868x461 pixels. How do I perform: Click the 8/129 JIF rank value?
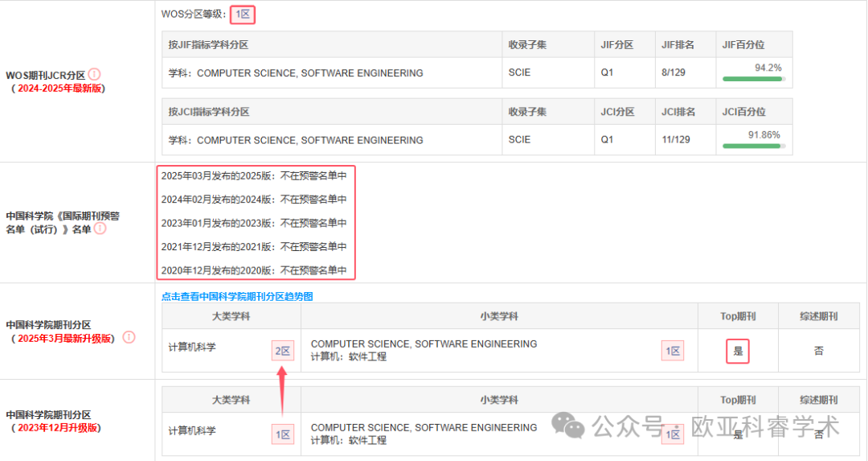(674, 72)
